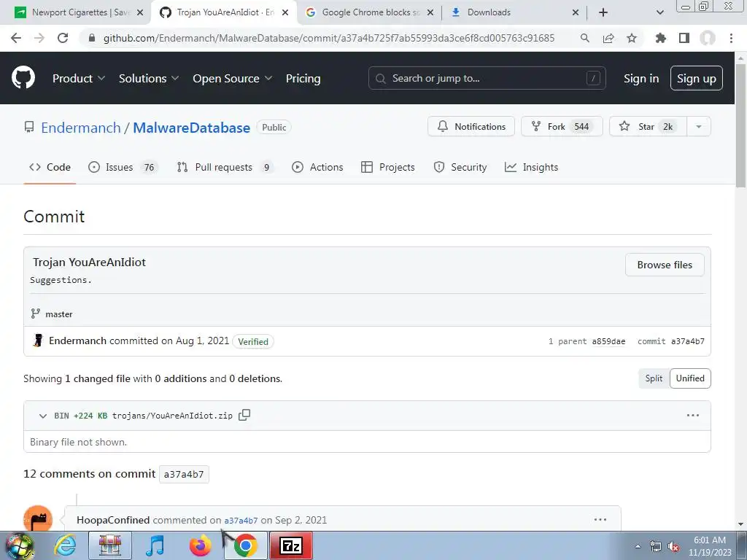The height and width of the screenshot is (560, 747).
Task: Open 7-Zip from the taskbar
Action: (x=291, y=546)
